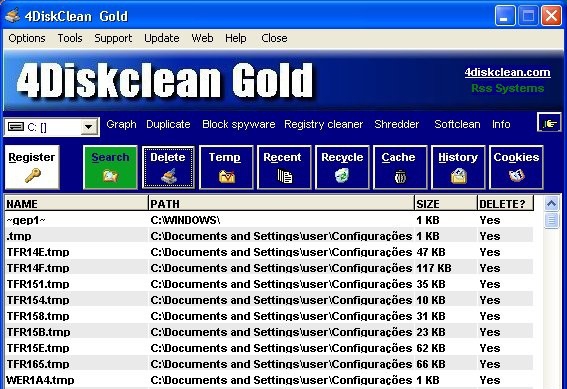Minimize the 4DiskClean Gold window

click(505, 16)
